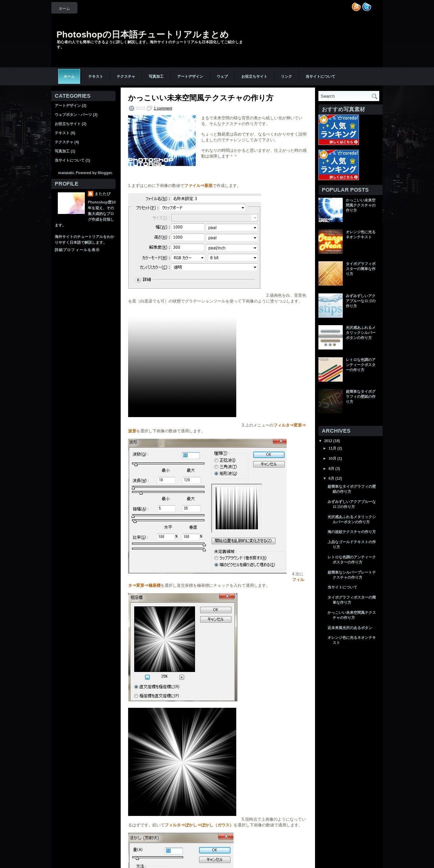The height and width of the screenshot is (868, 434).
Task: Open the pixel/inch resolution unit dropdown
Action: click(232, 248)
